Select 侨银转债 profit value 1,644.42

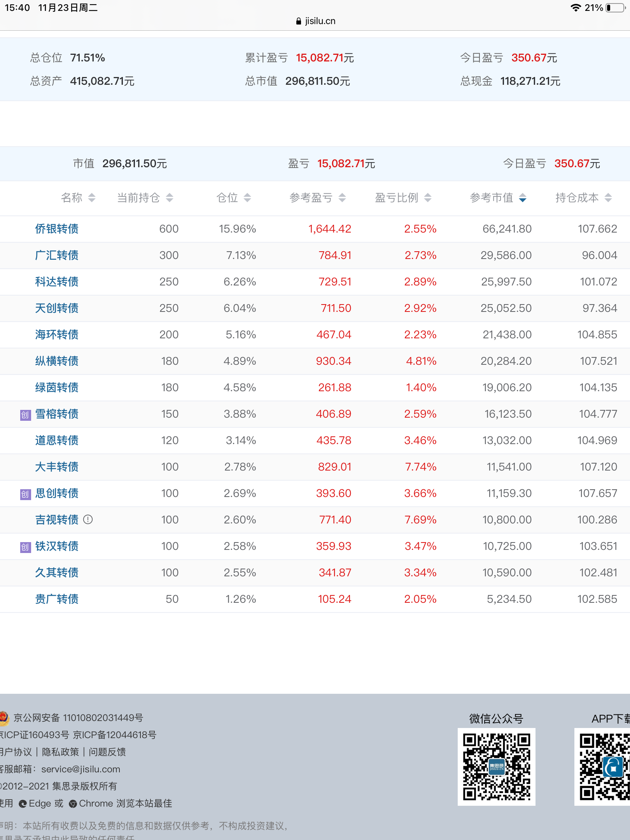point(330,229)
